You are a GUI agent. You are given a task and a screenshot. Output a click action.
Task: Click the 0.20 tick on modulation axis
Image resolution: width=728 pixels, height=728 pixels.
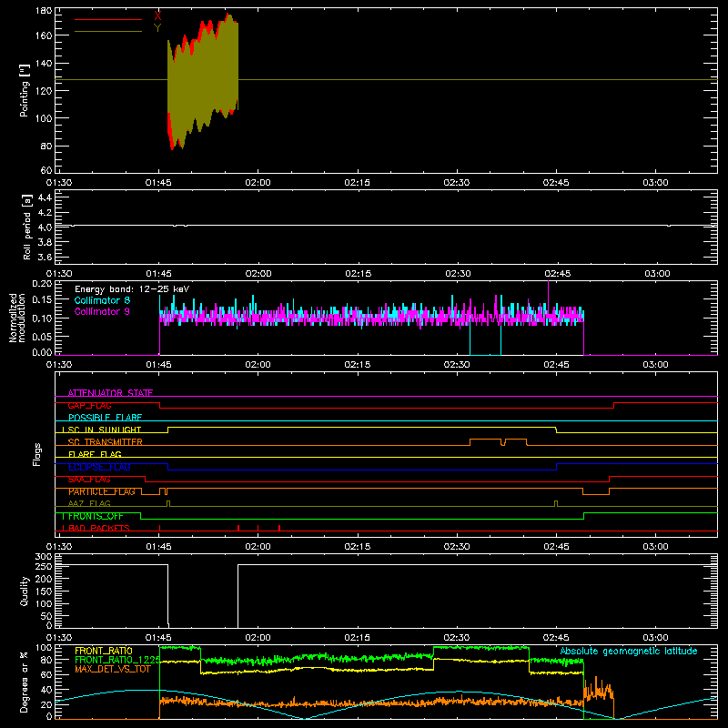click(x=42, y=283)
